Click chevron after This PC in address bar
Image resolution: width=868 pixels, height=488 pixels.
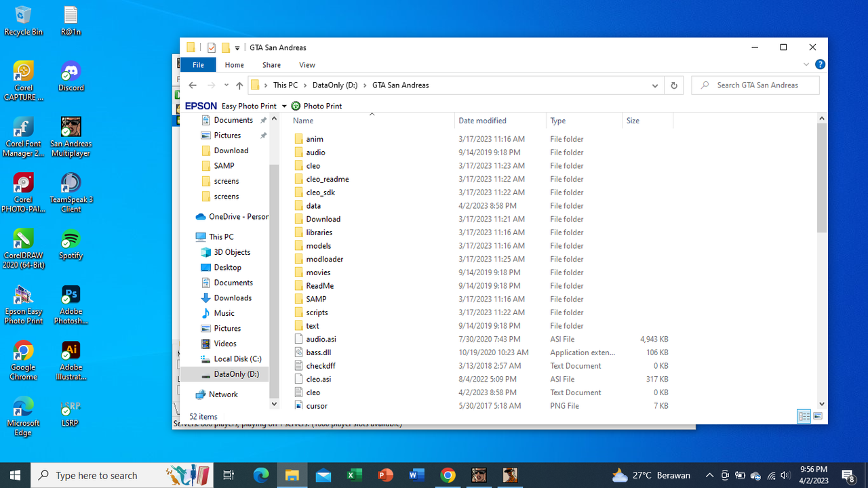(304, 85)
